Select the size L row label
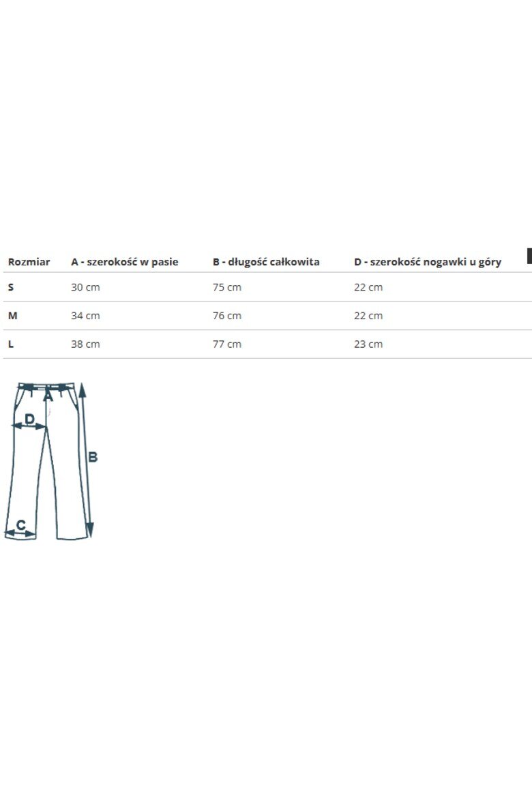 pos(11,344)
